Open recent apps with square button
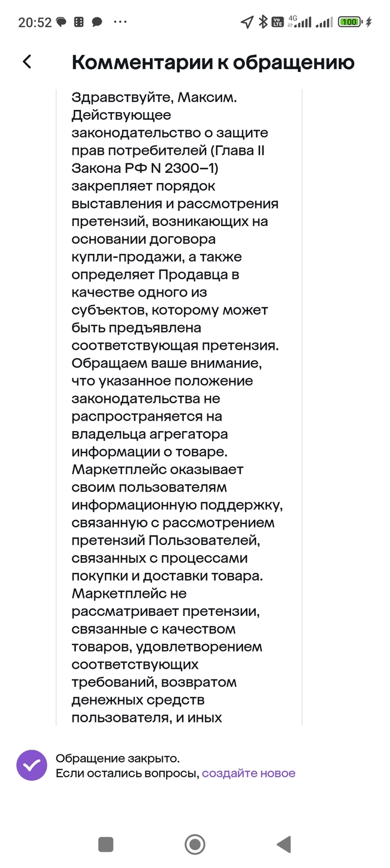Screen dimensions: 390x868 pyautogui.click(x=106, y=845)
